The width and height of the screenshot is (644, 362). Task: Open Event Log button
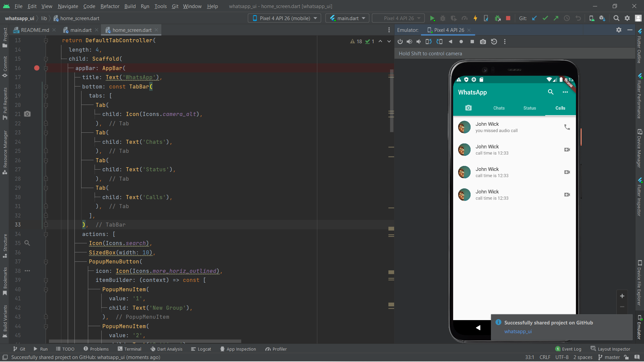(x=568, y=349)
